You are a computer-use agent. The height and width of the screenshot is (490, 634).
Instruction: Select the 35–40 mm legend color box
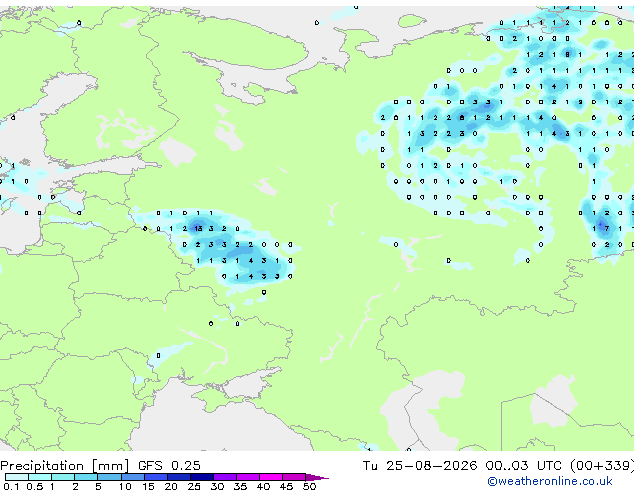click(x=247, y=477)
